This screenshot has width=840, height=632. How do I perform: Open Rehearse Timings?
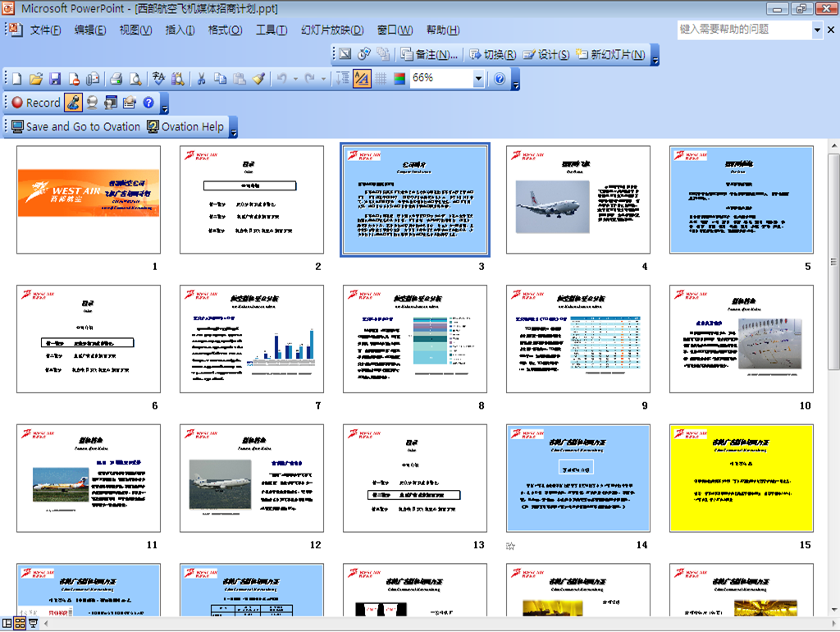[x=364, y=54]
